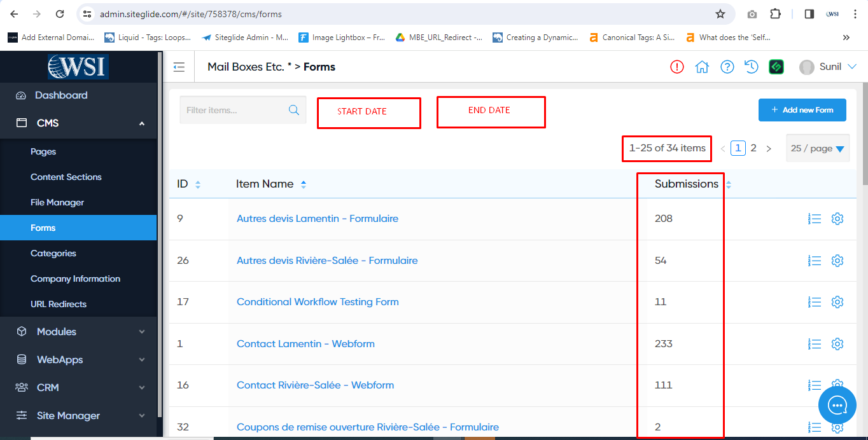View submissions list icon for Contact Lamentin

tap(814, 344)
